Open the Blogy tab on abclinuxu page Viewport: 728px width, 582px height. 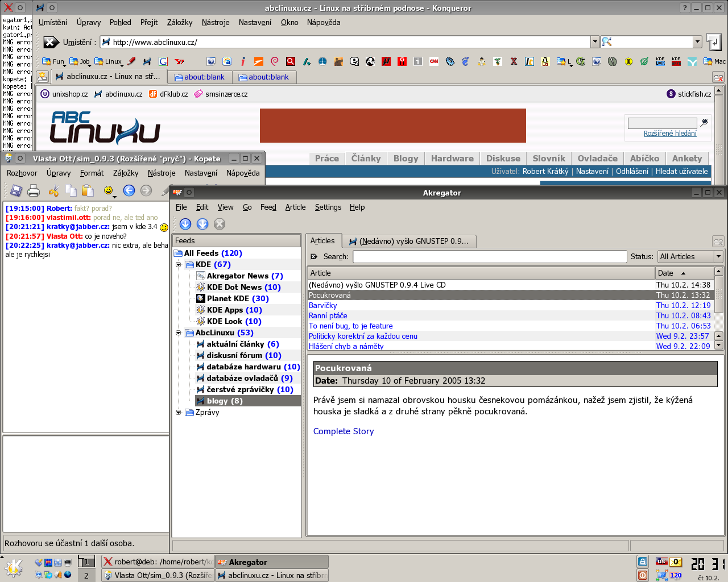[406, 159]
